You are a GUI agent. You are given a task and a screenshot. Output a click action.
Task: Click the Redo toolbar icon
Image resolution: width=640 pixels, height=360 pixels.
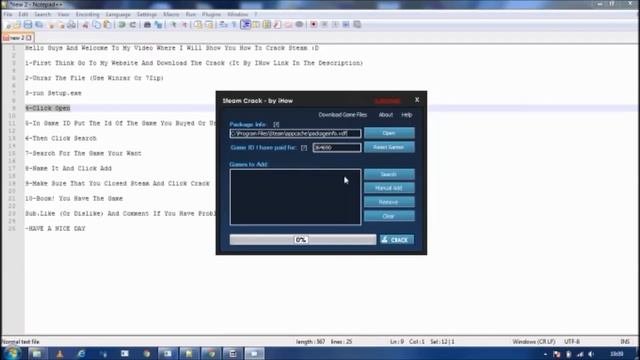pos(133,25)
